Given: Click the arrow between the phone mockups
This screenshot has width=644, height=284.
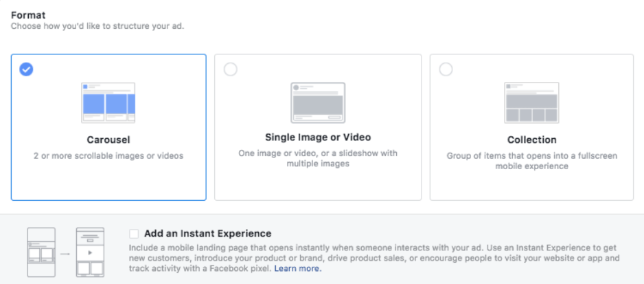Looking at the screenshot, I should point(65,254).
